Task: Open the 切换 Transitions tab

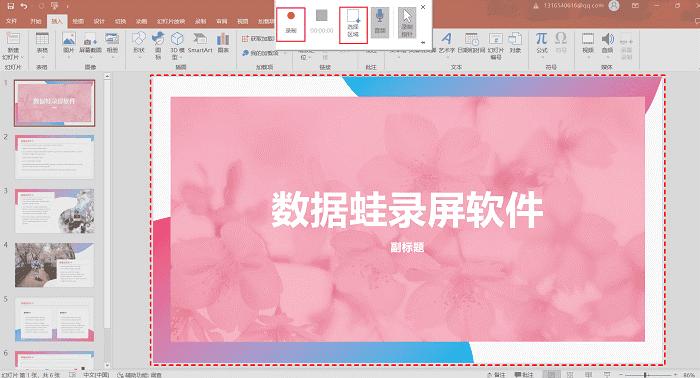Action: pos(120,21)
